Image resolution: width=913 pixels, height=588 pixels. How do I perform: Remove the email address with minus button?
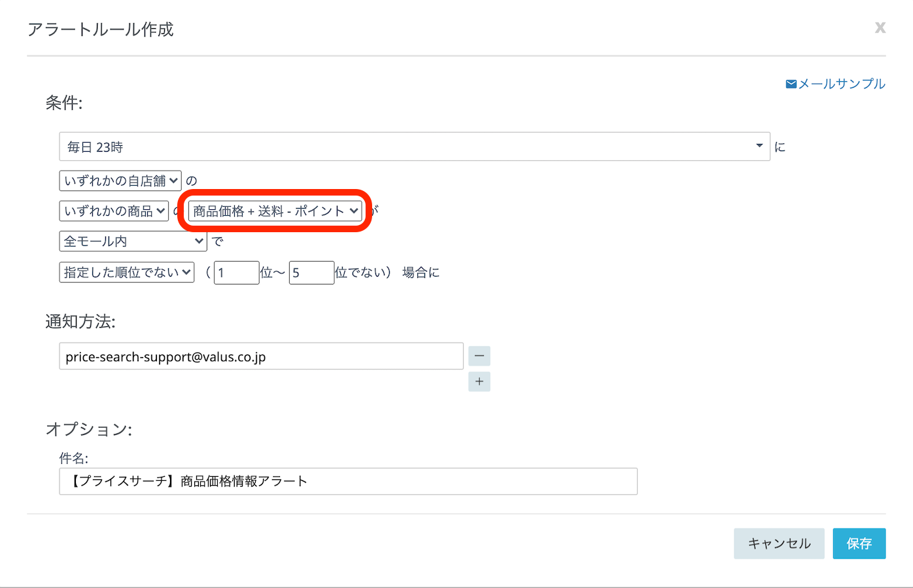479,356
